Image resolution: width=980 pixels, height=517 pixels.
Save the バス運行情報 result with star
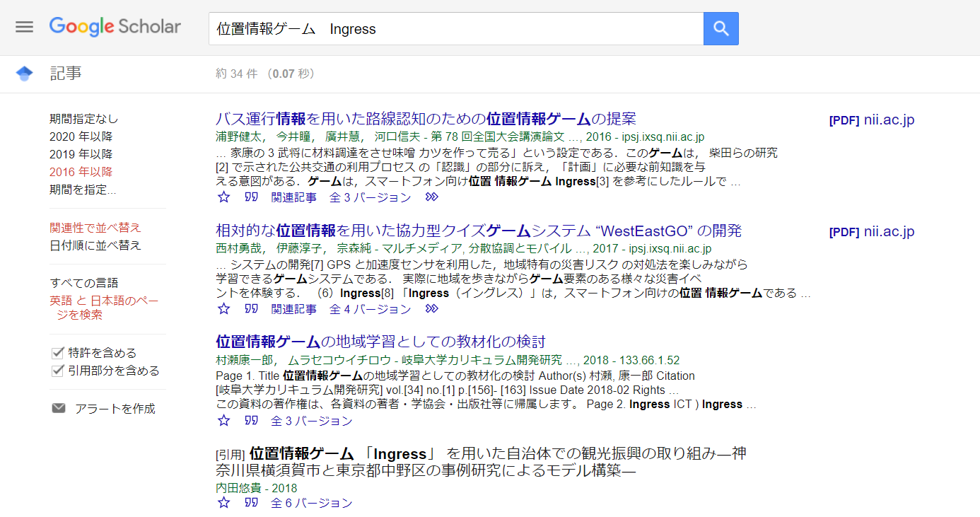pos(224,197)
